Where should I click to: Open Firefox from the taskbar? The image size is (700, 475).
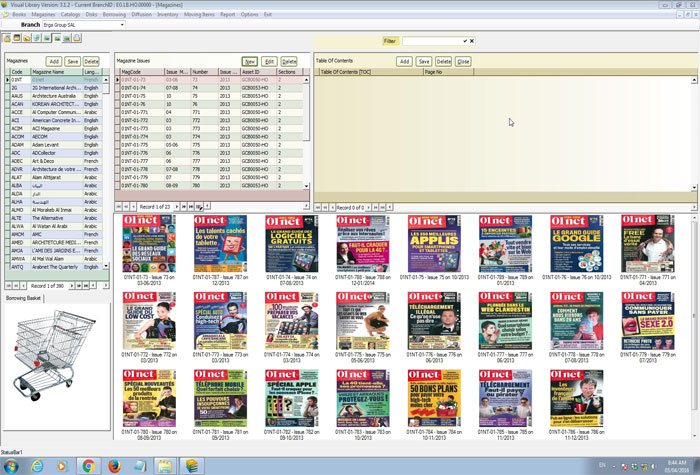(x=114, y=466)
